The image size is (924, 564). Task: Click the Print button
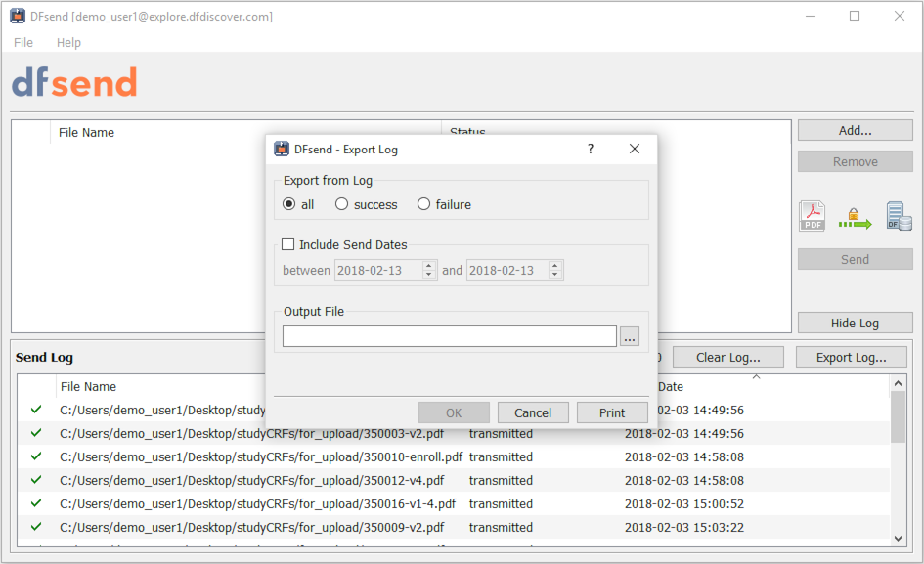pyautogui.click(x=612, y=412)
